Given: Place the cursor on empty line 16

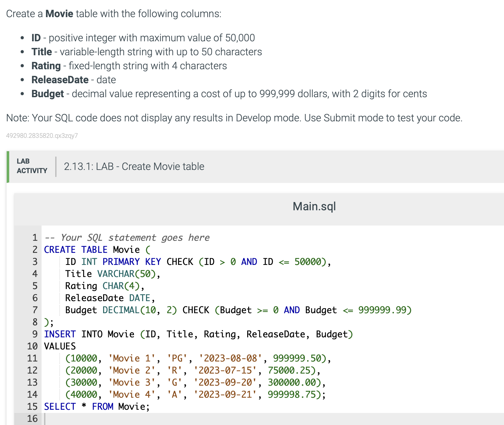Looking at the screenshot, I should [273, 419].
